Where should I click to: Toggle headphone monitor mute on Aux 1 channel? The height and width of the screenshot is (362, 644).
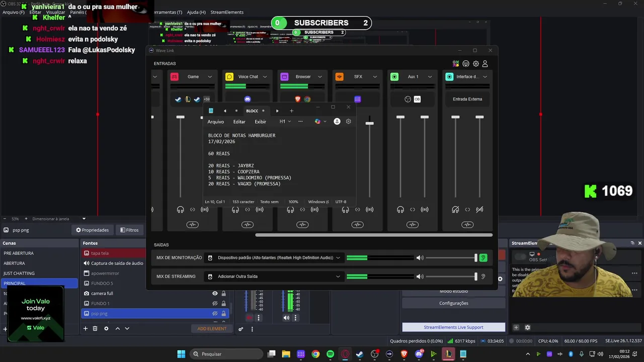point(400,210)
